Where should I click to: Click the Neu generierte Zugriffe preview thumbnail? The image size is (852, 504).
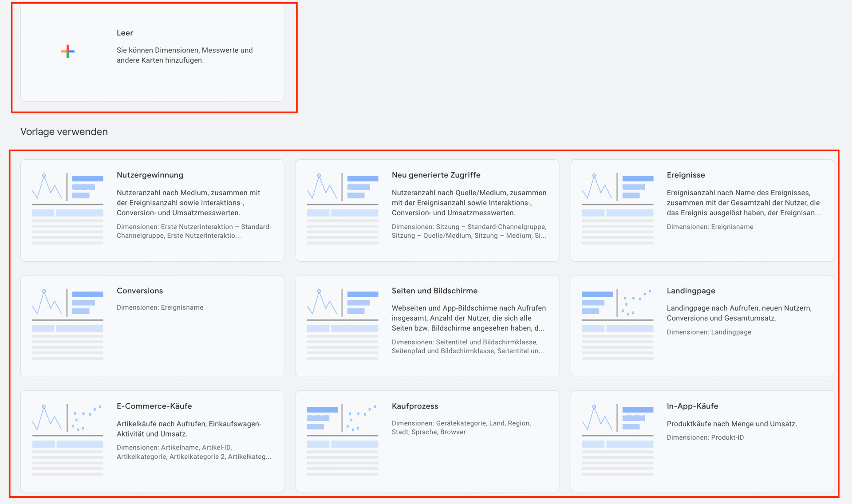(x=343, y=209)
